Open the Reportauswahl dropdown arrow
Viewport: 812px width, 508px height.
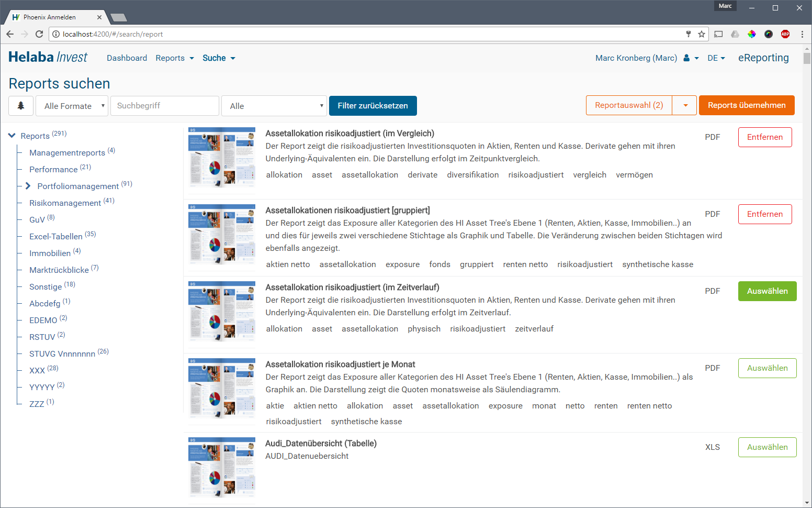(685, 105)
